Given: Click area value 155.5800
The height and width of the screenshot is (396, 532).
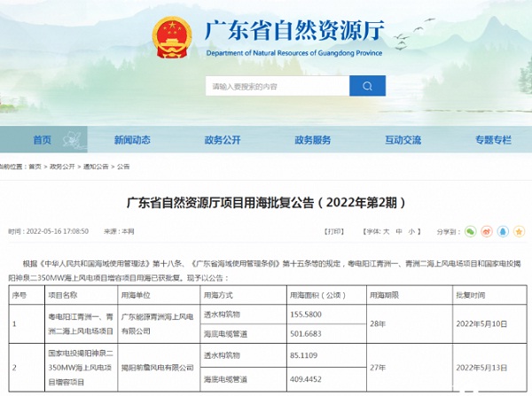Looking at the screenshot, I should pyautogui.click(x=306, y=314).
